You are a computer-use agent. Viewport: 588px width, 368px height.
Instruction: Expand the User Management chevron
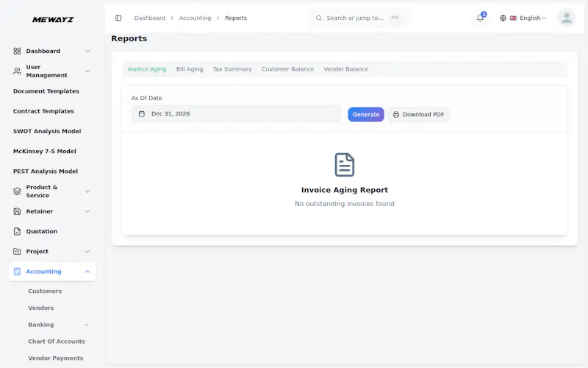pos(87,71)
